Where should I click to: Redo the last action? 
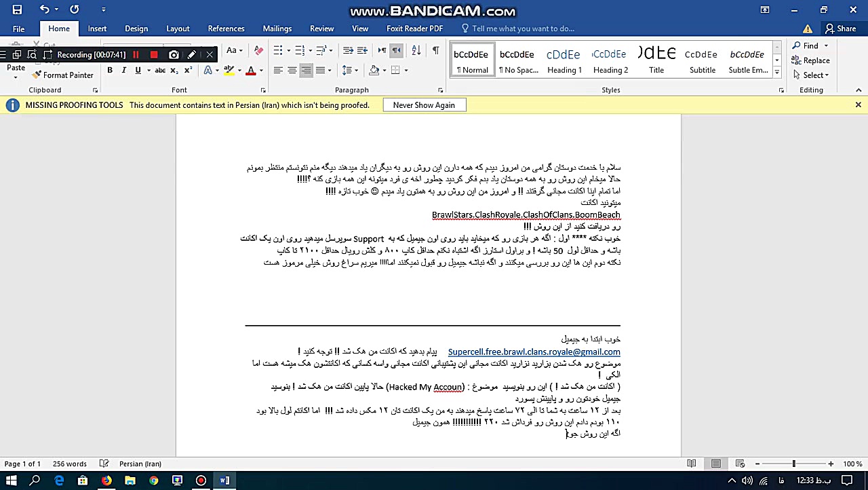coord(74,10)
